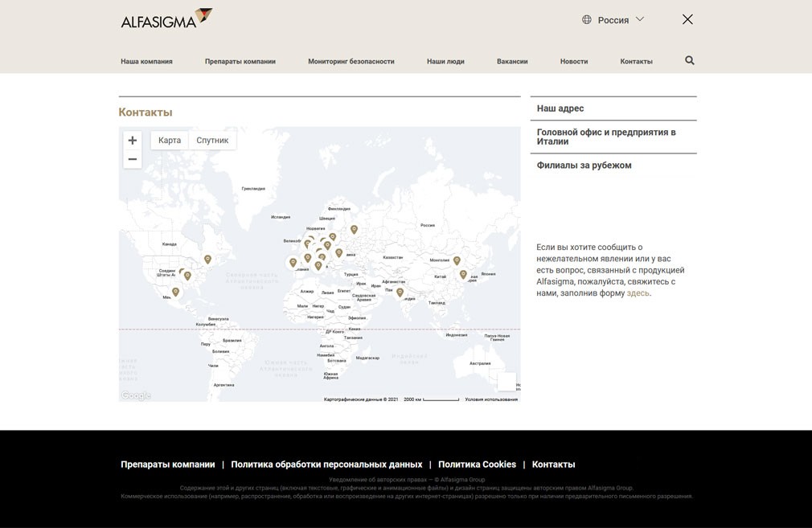Click the Google logo on the map
Image resolution: width=812 pixels, height=528 pixels.
[135, 395]
